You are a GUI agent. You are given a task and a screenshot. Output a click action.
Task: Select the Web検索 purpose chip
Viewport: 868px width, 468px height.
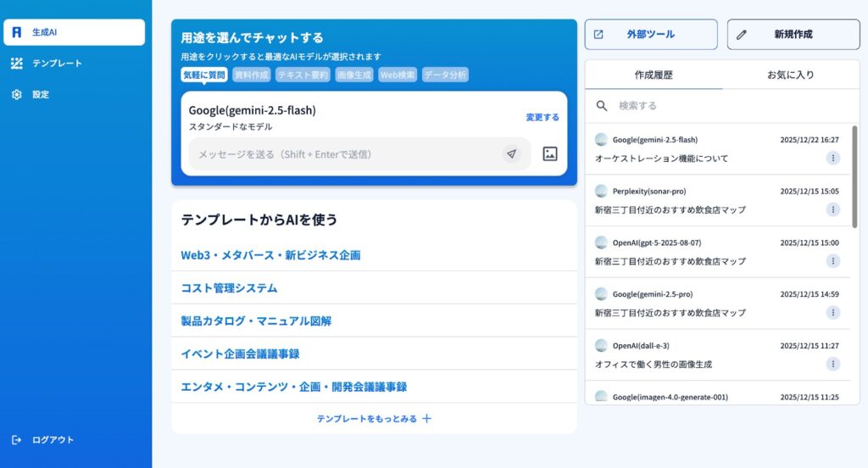(398, 75)
